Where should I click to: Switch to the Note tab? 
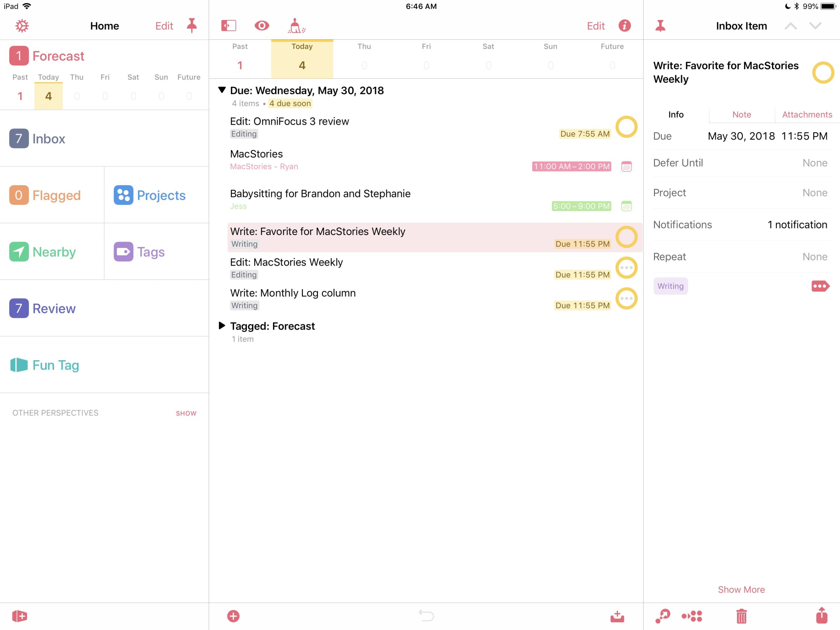point(741,114)
